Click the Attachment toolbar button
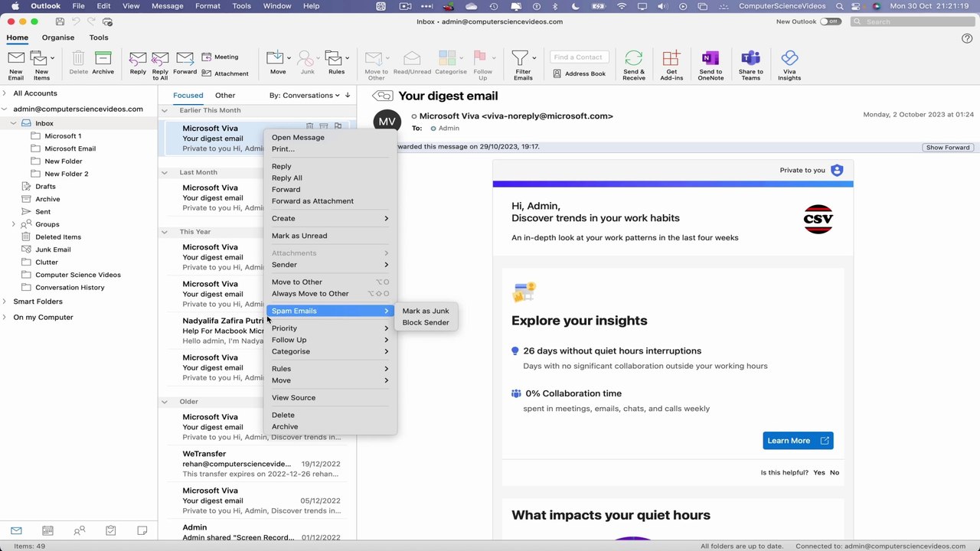 (226, 73)
